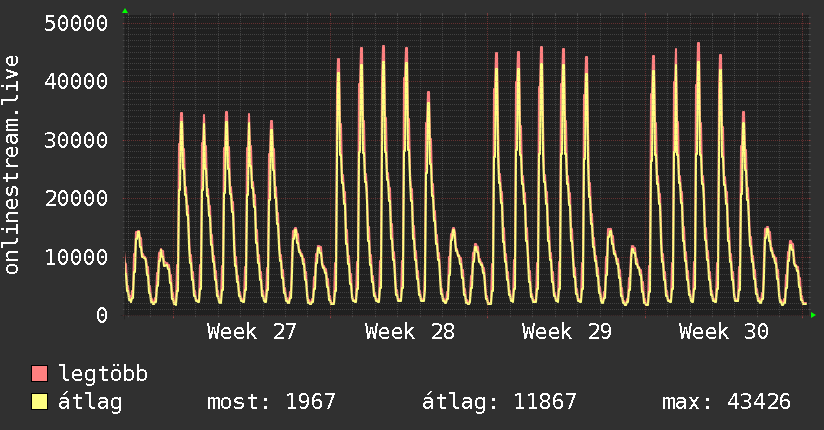824x430 pixels.
Task: Click the 0 y-axis value
Action: click(x=102, y=315)
